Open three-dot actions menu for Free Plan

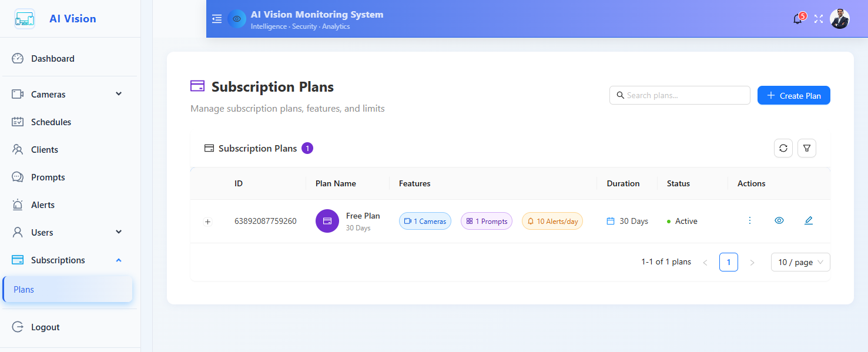pyautogui.click(x=749, y=221)
